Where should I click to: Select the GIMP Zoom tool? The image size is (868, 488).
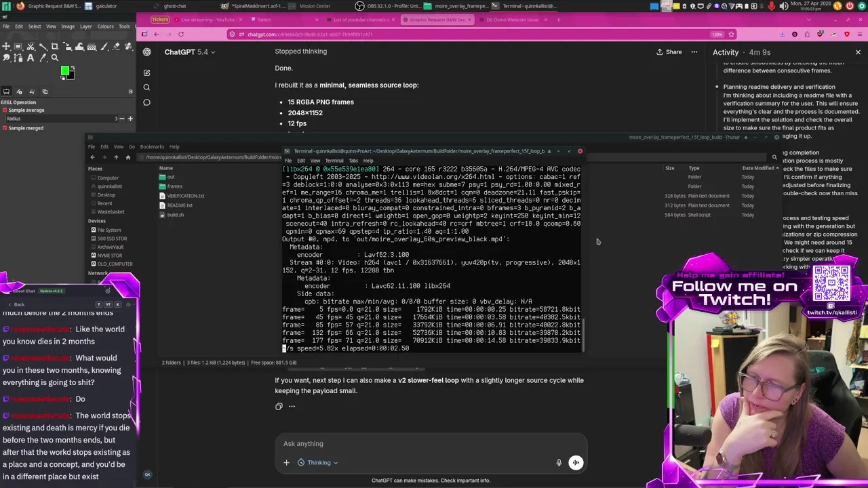pyautogui.click(x=55, y=58)
